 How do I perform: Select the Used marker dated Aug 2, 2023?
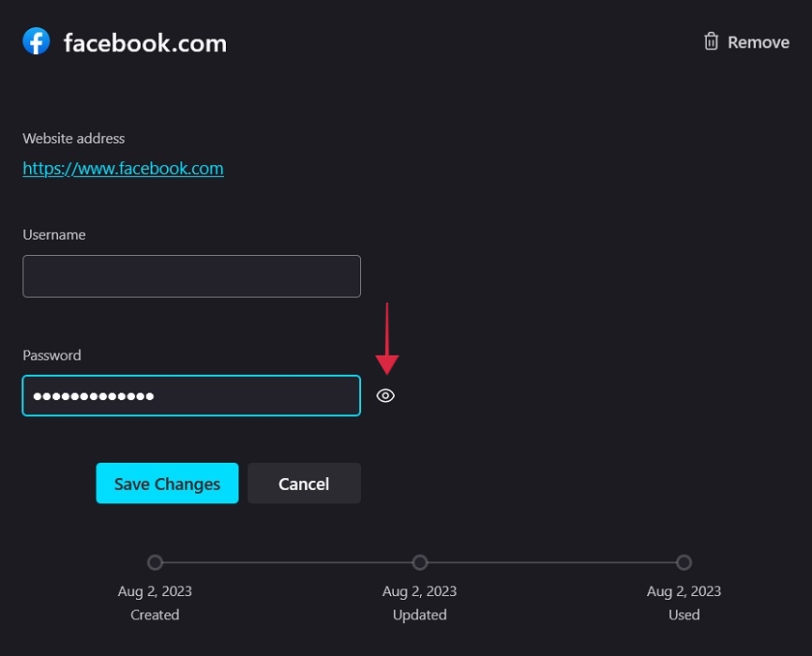[x=684, y=562]
